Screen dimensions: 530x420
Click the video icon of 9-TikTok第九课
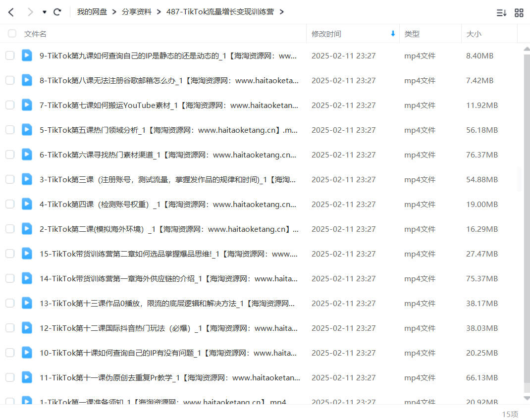coord(27,55)
